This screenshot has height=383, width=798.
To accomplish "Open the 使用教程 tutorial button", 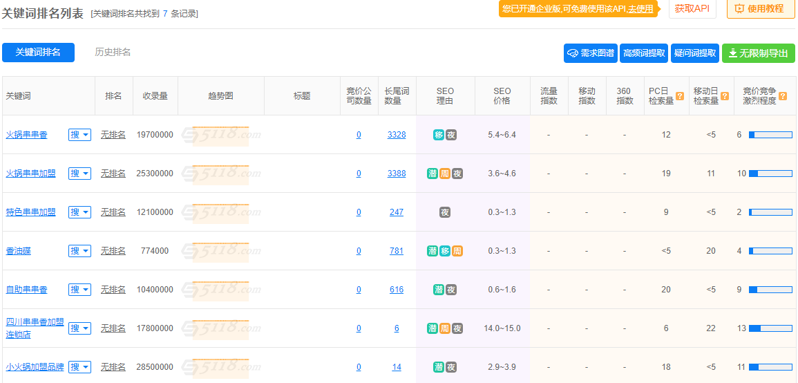I will (761, 9).
